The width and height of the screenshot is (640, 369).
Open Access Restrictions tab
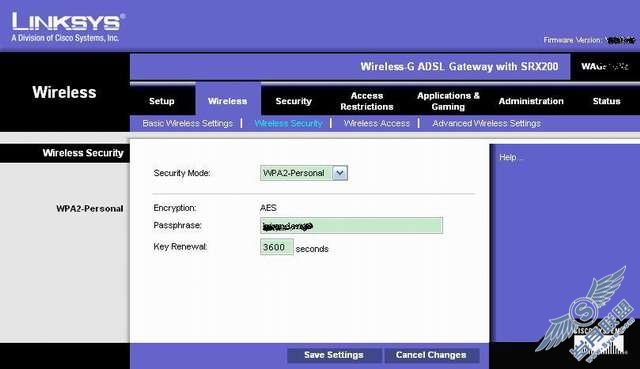point(367,101)
